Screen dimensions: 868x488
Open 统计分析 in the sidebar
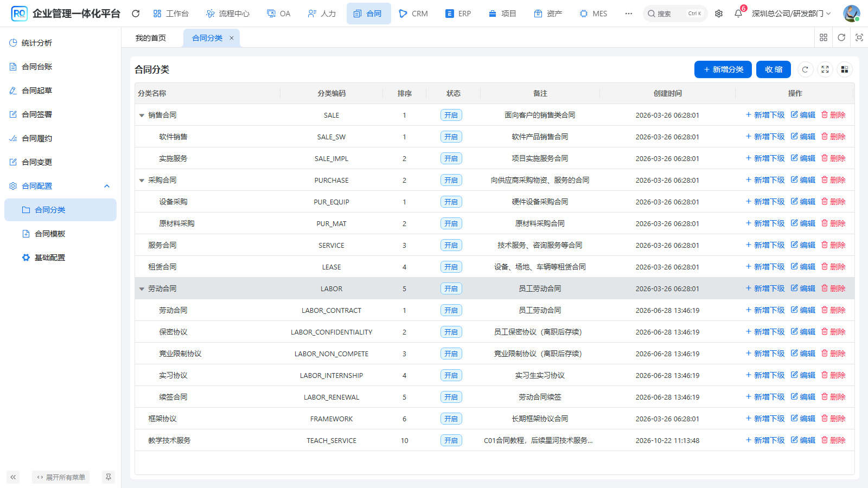pos(61,43)
